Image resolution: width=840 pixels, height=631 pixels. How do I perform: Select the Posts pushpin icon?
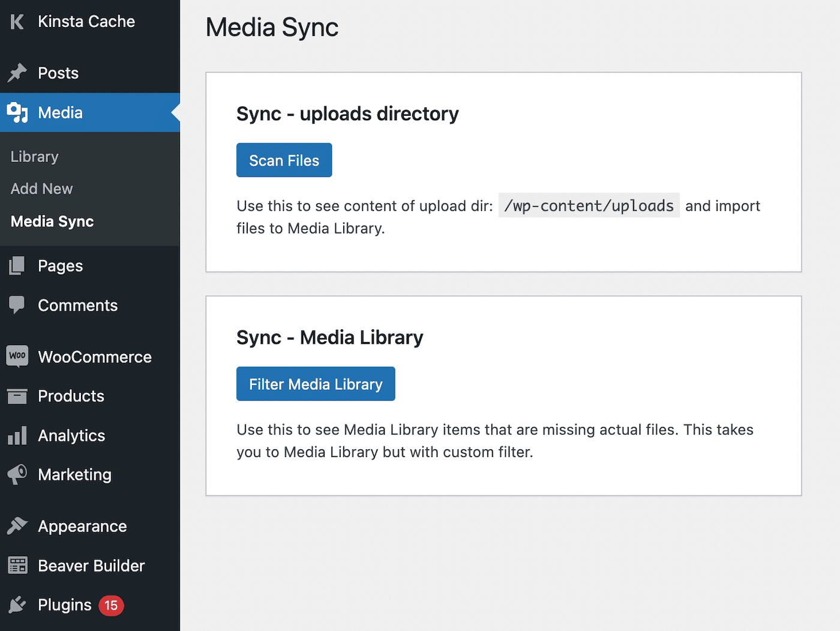point(17,73)
